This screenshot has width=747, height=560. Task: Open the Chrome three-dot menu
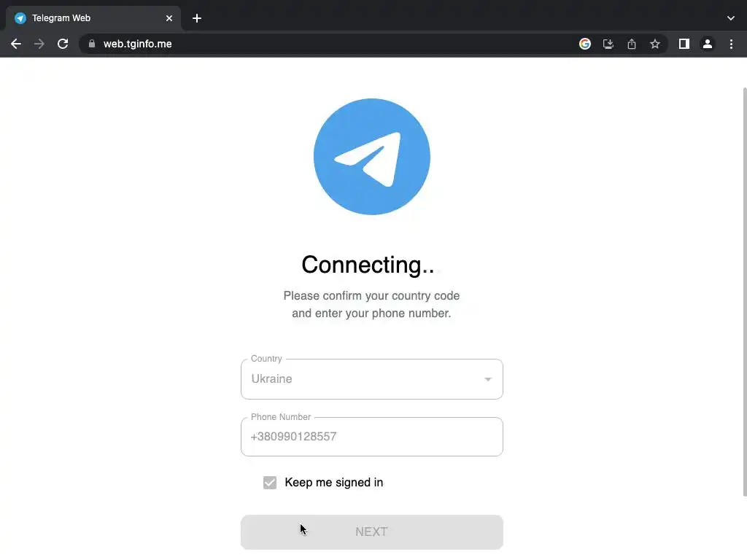point(731,44)
